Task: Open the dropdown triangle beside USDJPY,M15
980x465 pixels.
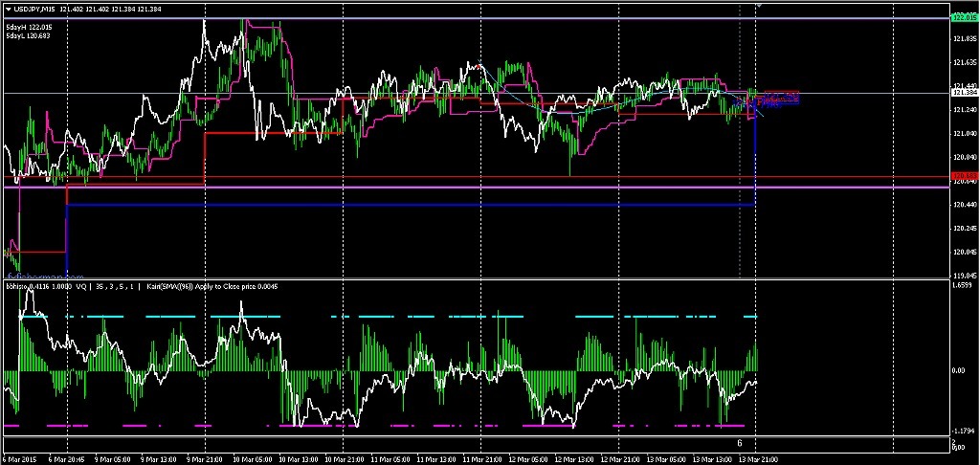Action: click(8, 9)
